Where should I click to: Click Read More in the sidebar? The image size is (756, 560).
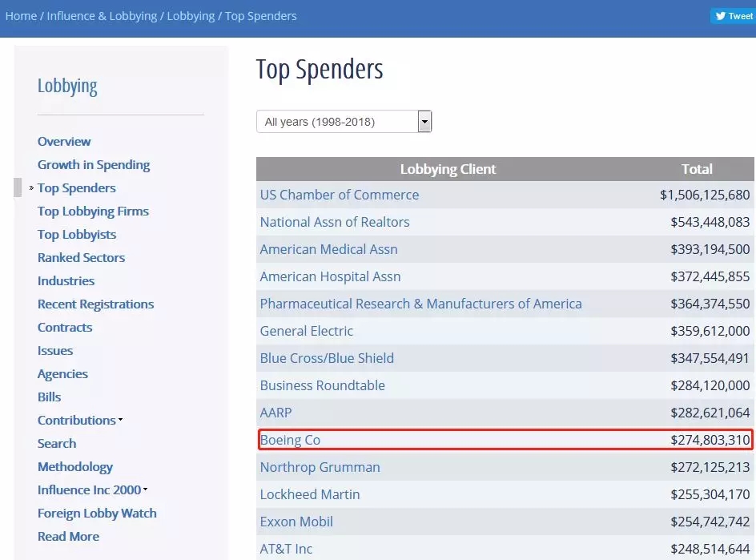[x=68, y=536]
